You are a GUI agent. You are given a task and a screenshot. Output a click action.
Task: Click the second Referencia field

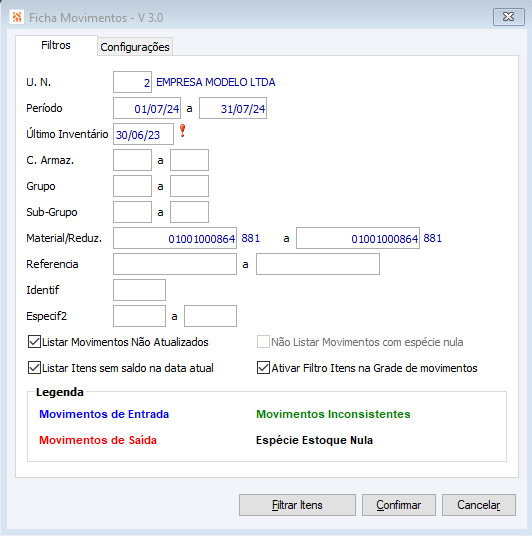pyautogui.click(x=318, y=264)
